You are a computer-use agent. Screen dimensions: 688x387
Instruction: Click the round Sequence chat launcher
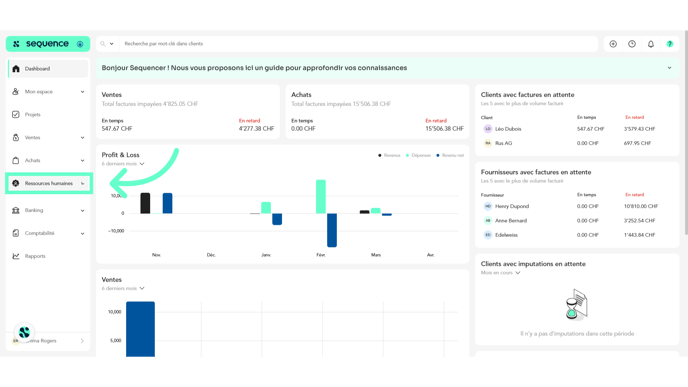[24, 332]
